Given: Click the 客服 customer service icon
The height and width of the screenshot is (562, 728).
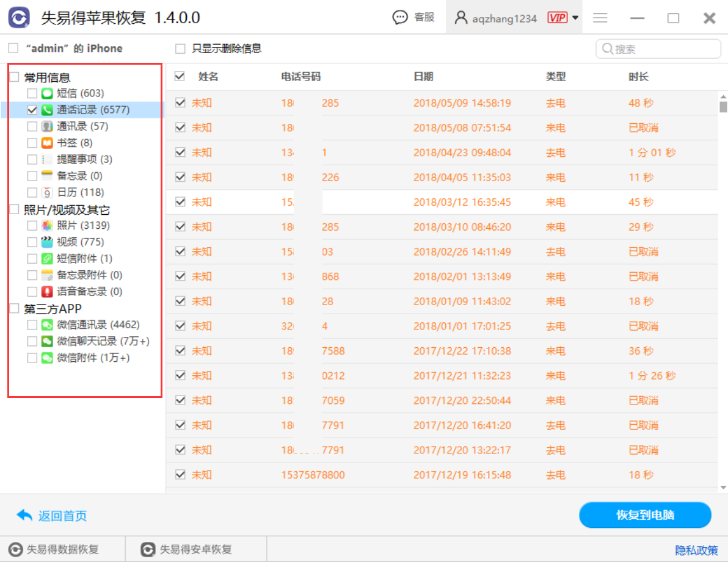Looking at the screenshot, I should [x=400, y=17].
